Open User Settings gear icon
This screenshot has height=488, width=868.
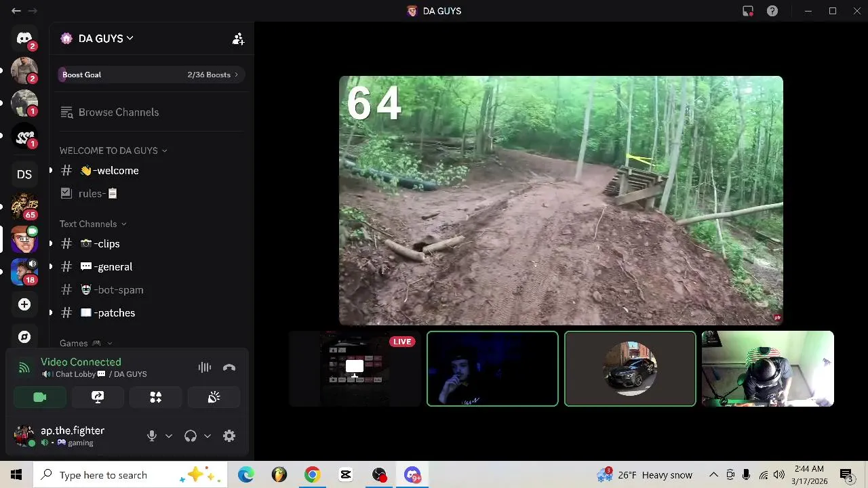coord(229,436)
